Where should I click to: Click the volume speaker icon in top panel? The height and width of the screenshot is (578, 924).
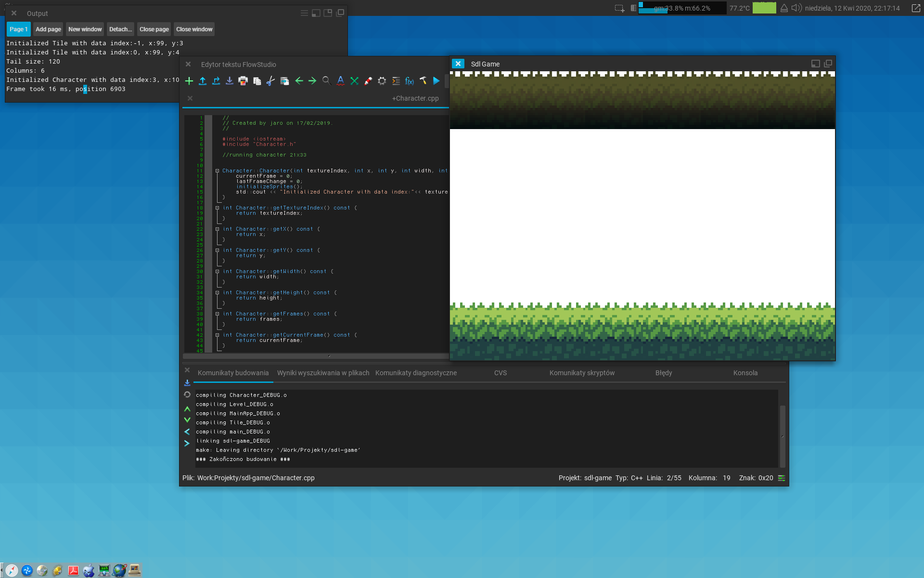[x=796, y=8]
